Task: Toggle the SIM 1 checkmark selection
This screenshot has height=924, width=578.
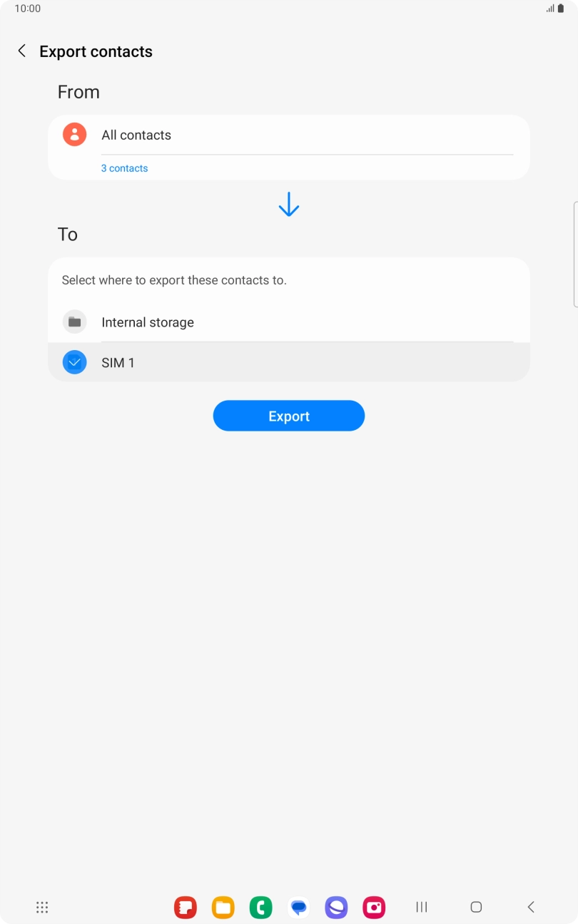Action: click(74, 363)
